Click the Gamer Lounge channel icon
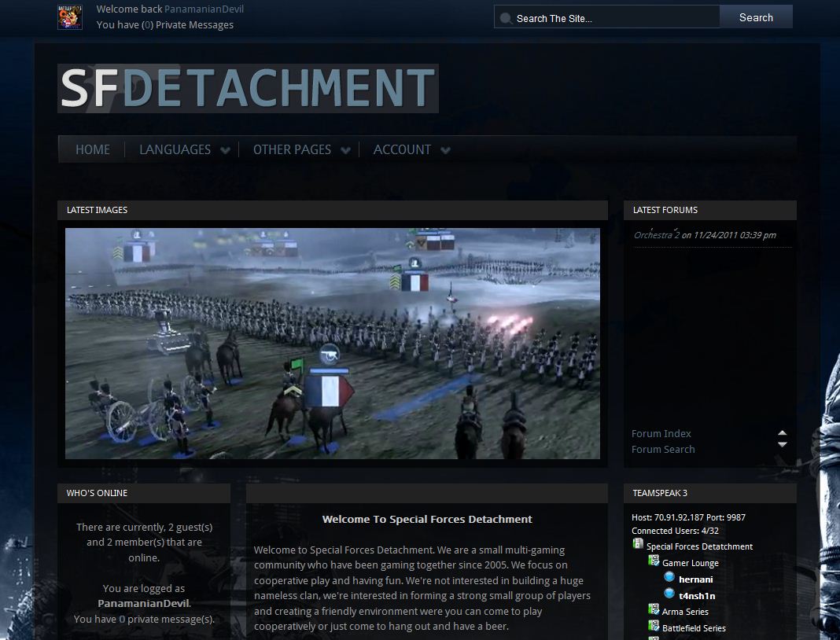Viewport: 840px width, 640px height. [x=654, y=561]
